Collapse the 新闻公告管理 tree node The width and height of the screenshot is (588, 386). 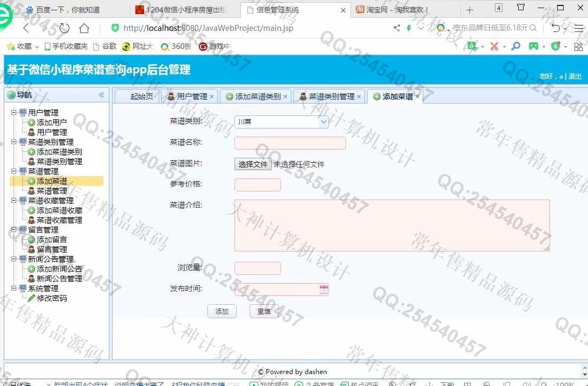pyautogui.click(x=14, y=259)
